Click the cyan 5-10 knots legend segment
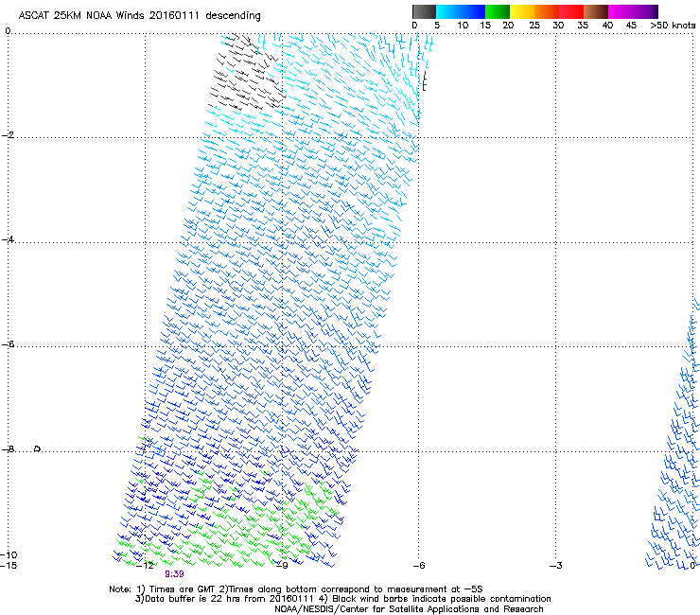700x615 pixels. [x=448, y=11]
